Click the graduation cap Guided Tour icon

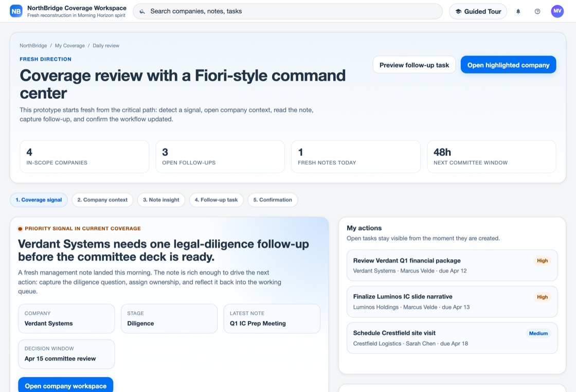(458, 11)
